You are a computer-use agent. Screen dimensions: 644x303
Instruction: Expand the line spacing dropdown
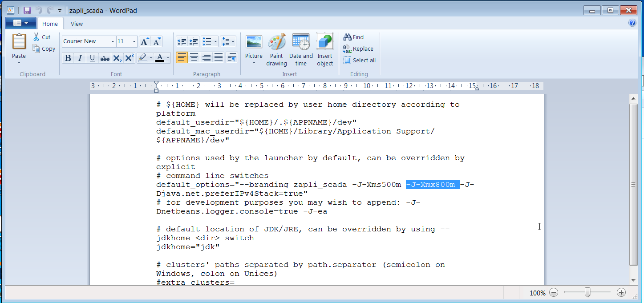pos(228,41)
